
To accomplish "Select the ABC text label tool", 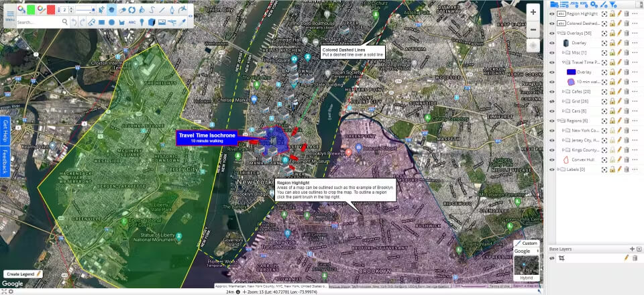I will [x=132, y=22].
